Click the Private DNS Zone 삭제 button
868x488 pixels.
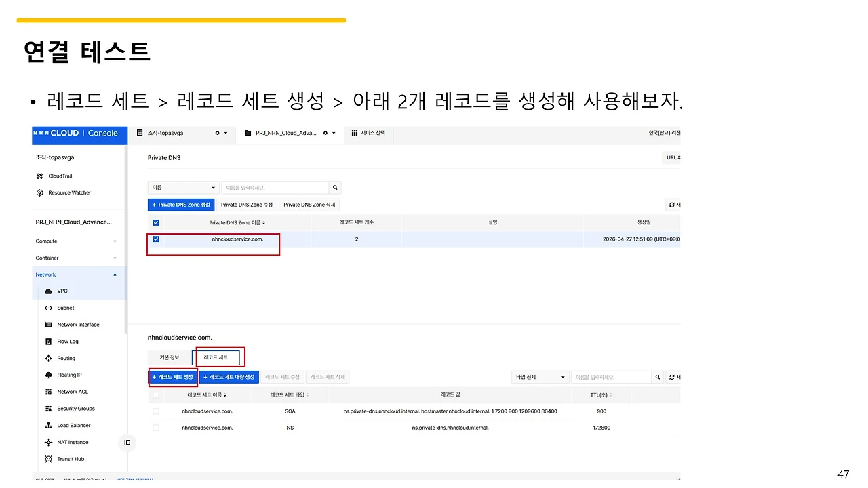[x=309, y=205]
